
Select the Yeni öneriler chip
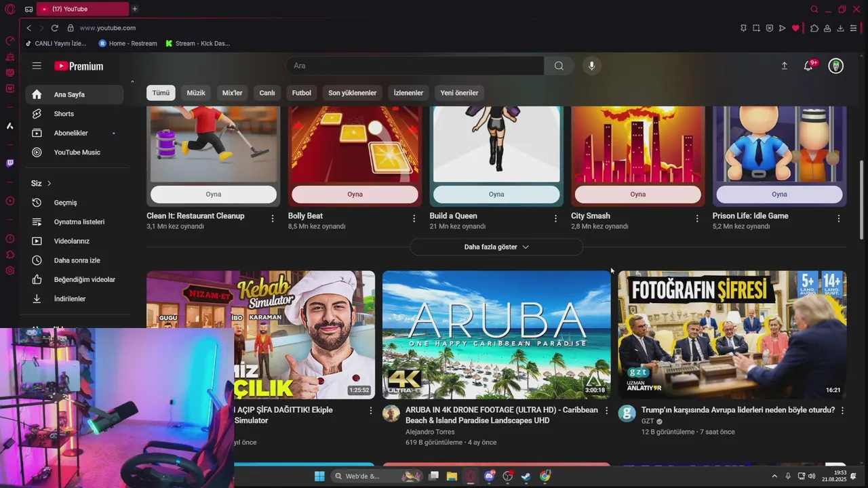(x=459, y=93)
